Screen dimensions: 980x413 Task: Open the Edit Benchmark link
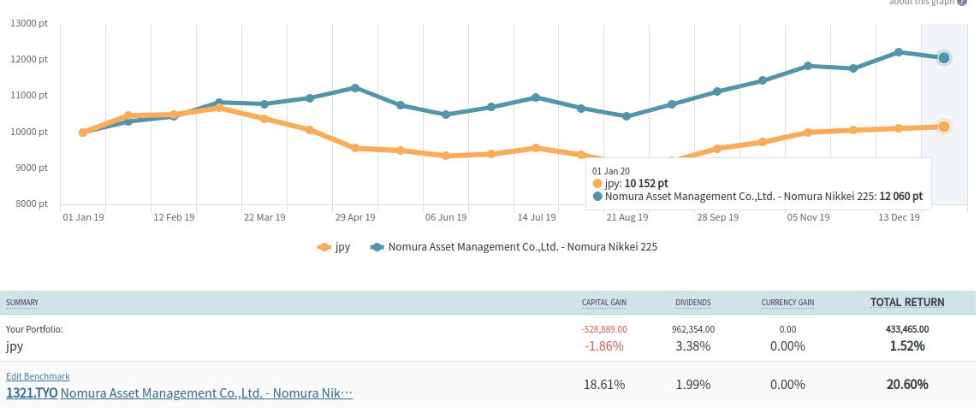[38, 376]
